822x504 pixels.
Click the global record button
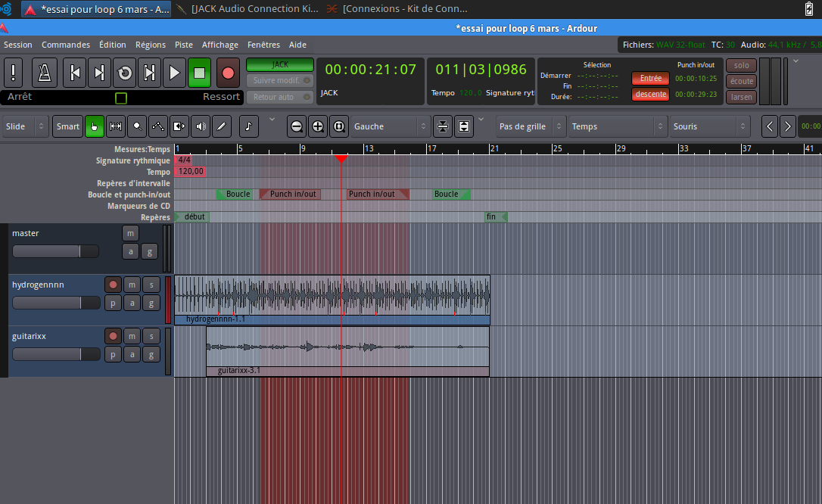click(228, 73)
